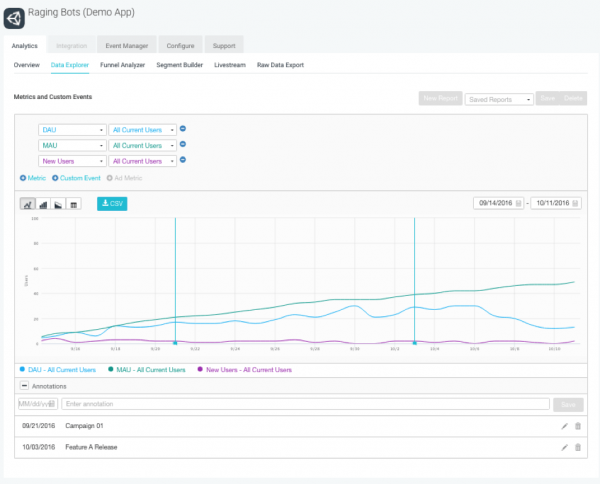
Task: Open Raw Data Export
Action: (280, 65)
